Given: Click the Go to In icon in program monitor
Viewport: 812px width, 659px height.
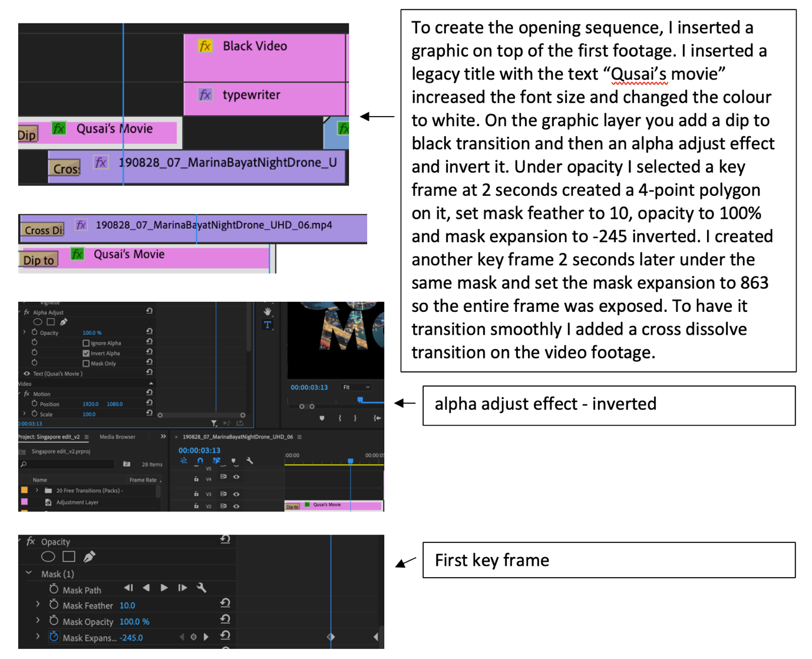Looking at the screenshot, I should [x=377, y=418].
